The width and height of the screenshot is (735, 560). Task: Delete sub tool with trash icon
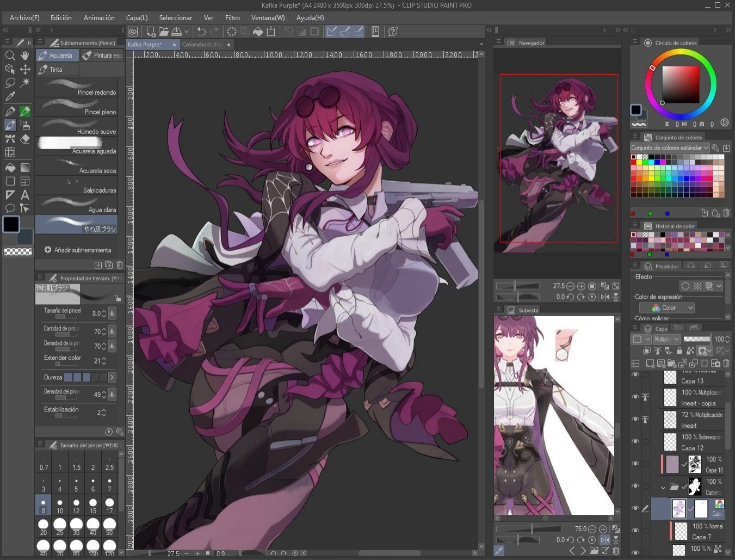click(x=120, y=265)
